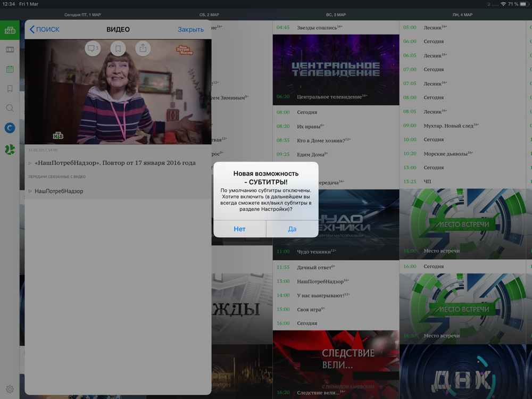This screenshot has width=532, height=399.
Task: Open 14:00 У нас выигрывают! listing
Action: tap(336, 295)
